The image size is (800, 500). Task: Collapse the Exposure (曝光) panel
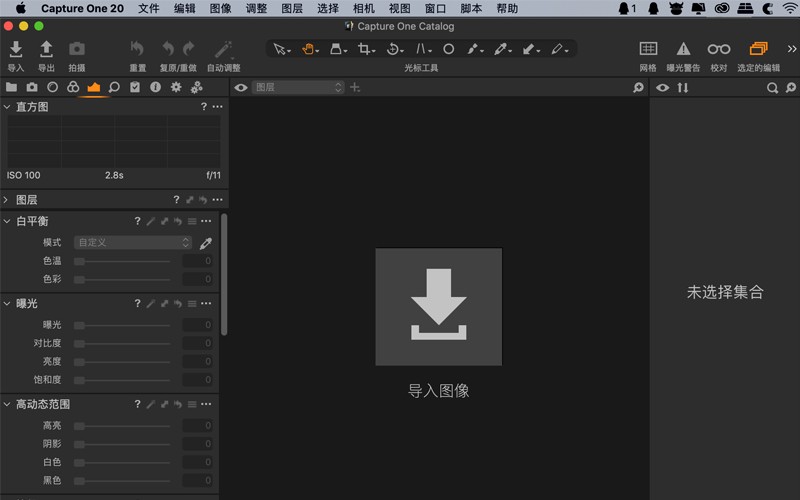7,304
